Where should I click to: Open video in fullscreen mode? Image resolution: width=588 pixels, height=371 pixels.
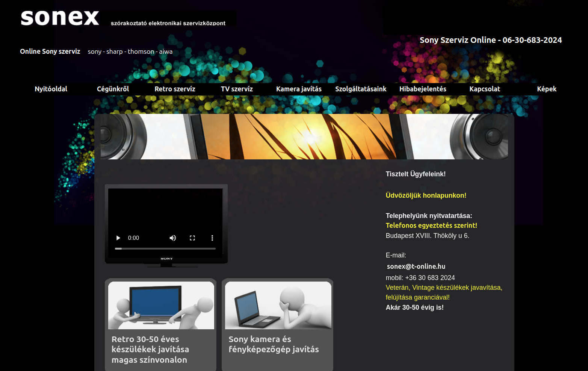[192, 238]
